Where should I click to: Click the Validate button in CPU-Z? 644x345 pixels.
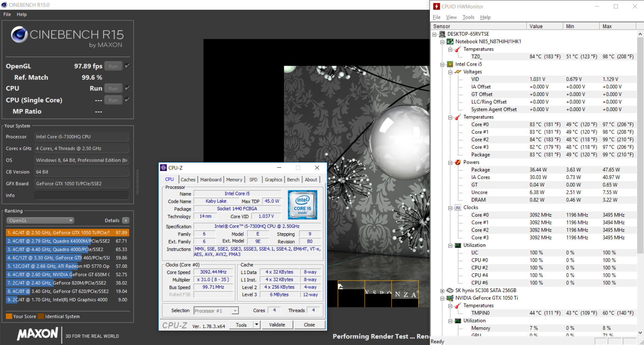[x=277, y=325]
